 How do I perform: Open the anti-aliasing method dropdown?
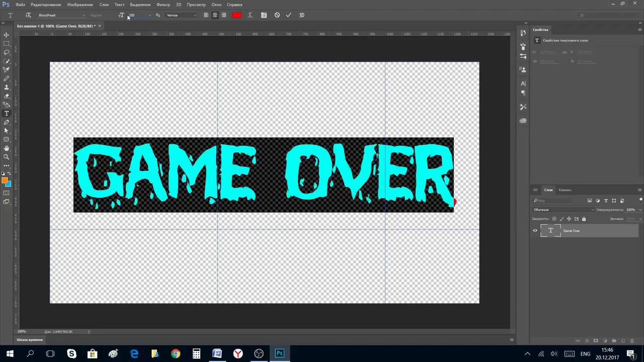[181, 15]
